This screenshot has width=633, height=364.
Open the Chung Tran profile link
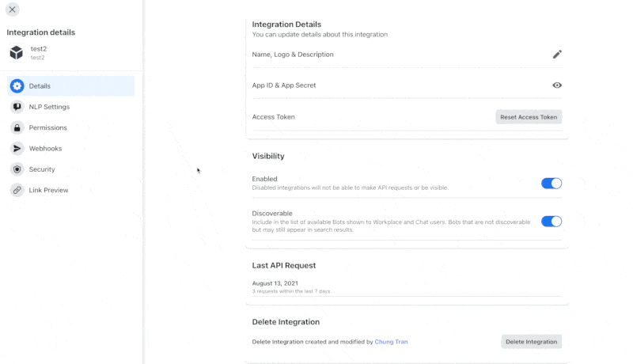[x=391, y=342]
